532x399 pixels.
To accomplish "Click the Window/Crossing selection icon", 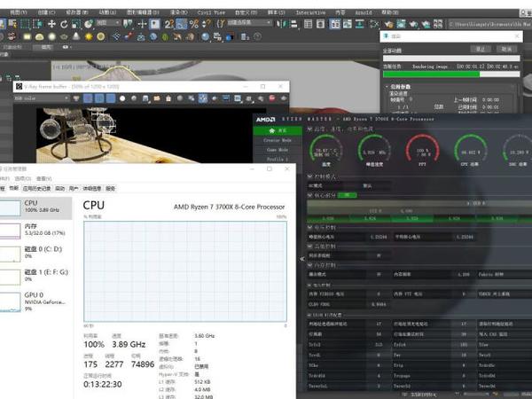I will (38, 24).
